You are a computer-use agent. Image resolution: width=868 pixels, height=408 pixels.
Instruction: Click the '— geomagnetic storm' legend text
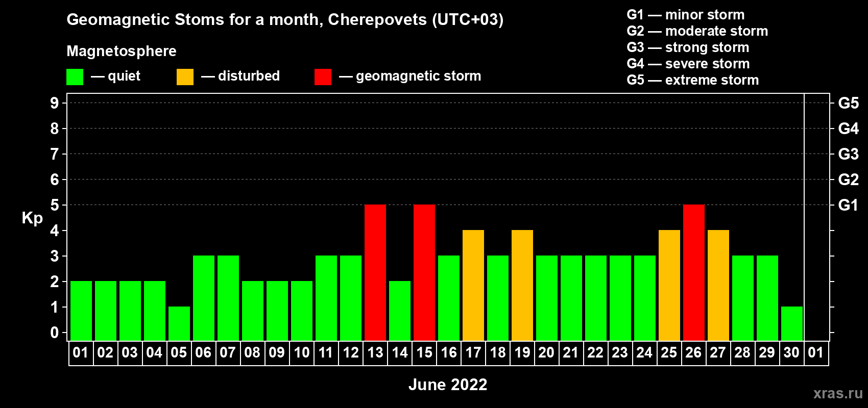(410, 76)
